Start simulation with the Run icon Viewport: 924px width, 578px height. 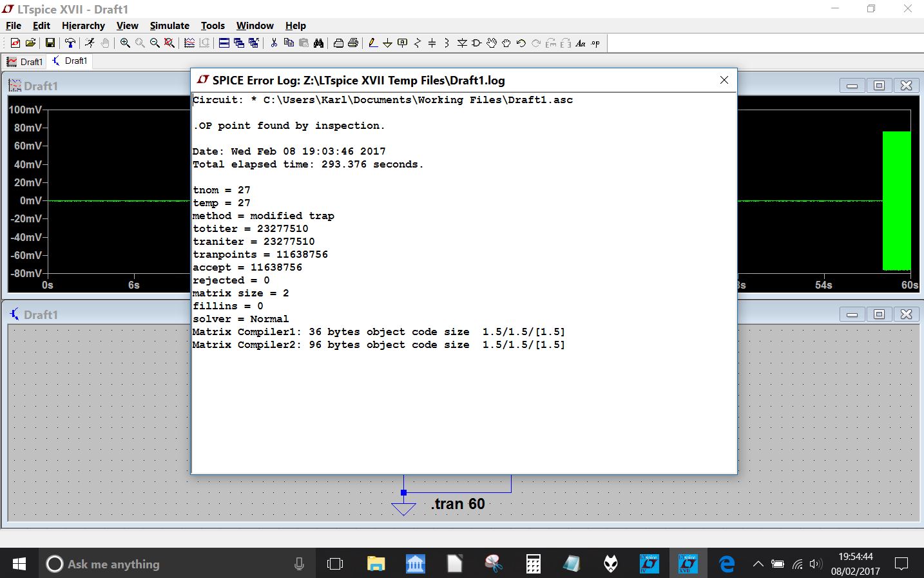click(90, 43)
